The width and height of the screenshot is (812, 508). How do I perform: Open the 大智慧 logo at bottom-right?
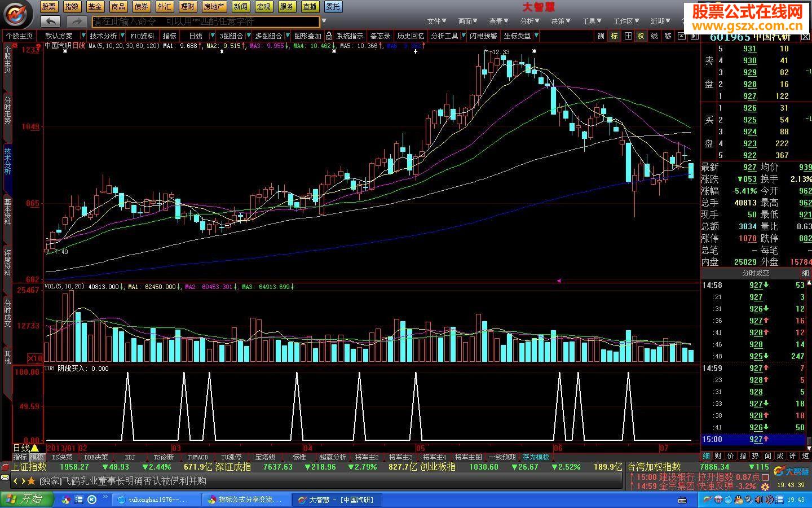[x=791, y=471]
